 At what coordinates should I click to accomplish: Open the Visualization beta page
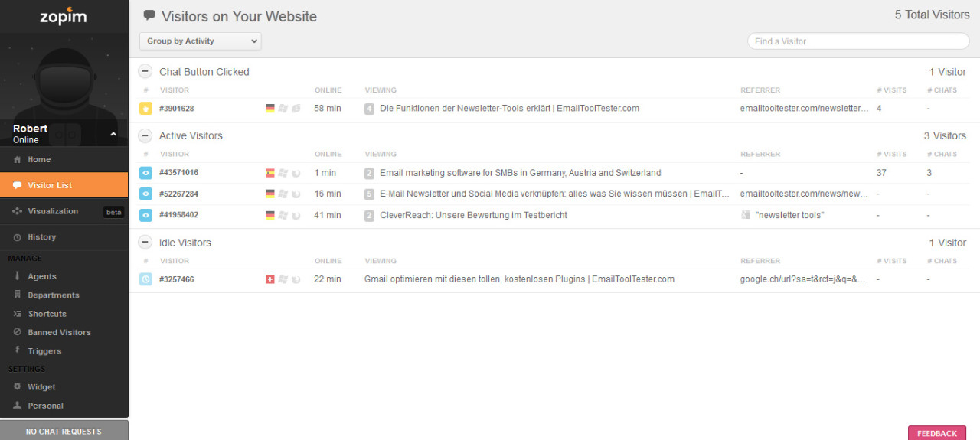pos(53,211)
